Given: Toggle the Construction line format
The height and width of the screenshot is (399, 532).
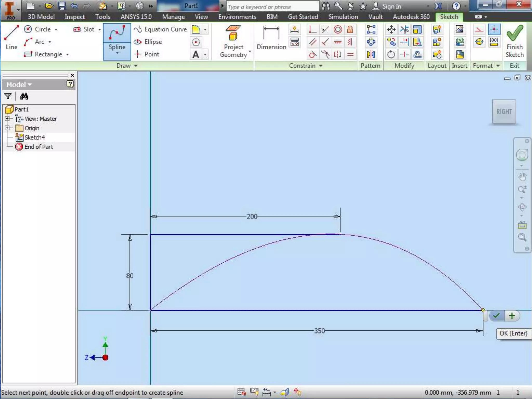Looking at the screenshot, I should tap(479, 29).
